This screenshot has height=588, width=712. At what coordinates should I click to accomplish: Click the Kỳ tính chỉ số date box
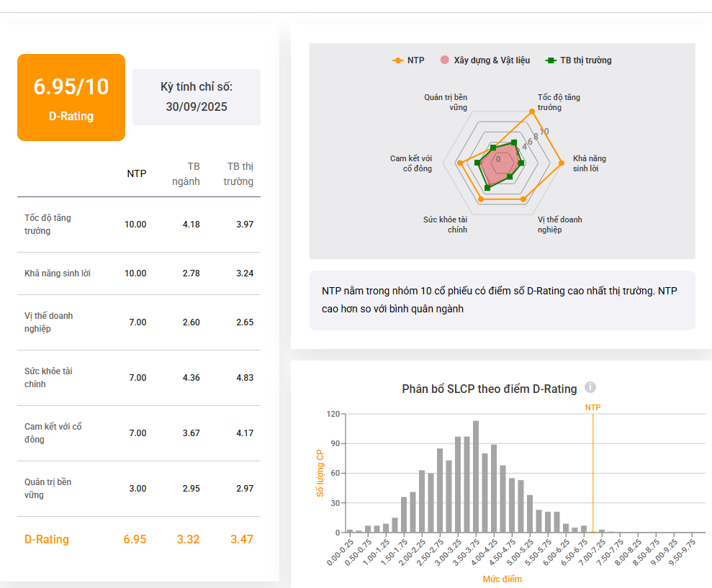pyautogui.click(x=197, y=97)
